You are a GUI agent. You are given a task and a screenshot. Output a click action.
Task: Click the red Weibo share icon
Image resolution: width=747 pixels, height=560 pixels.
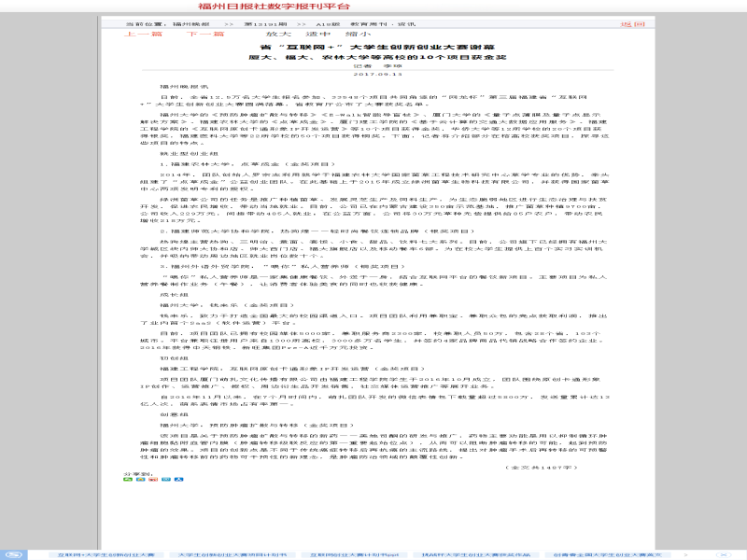(x=153, y=479)
